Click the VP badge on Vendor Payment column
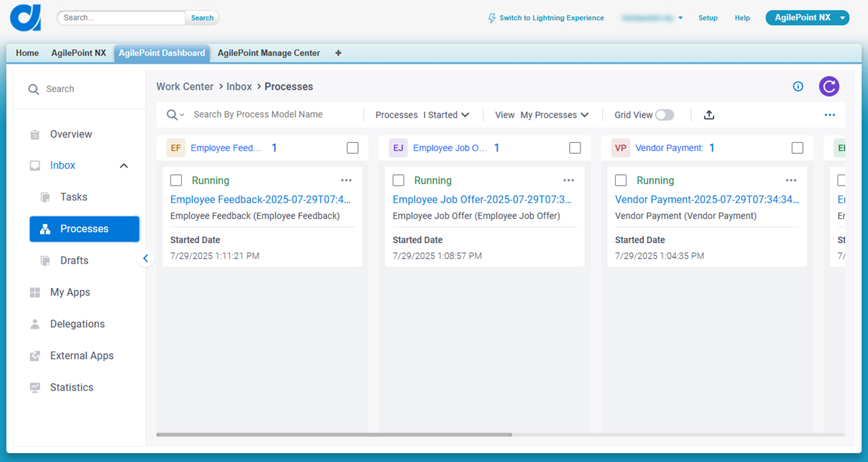Image resolution: width=868 pixels, height=462 pixels. 620,148
